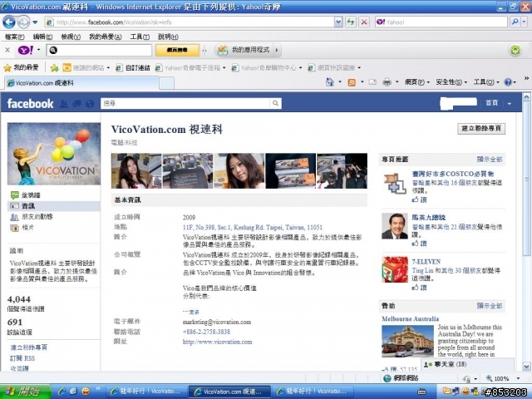Expand the address bar history dropdown

(338, 22)
